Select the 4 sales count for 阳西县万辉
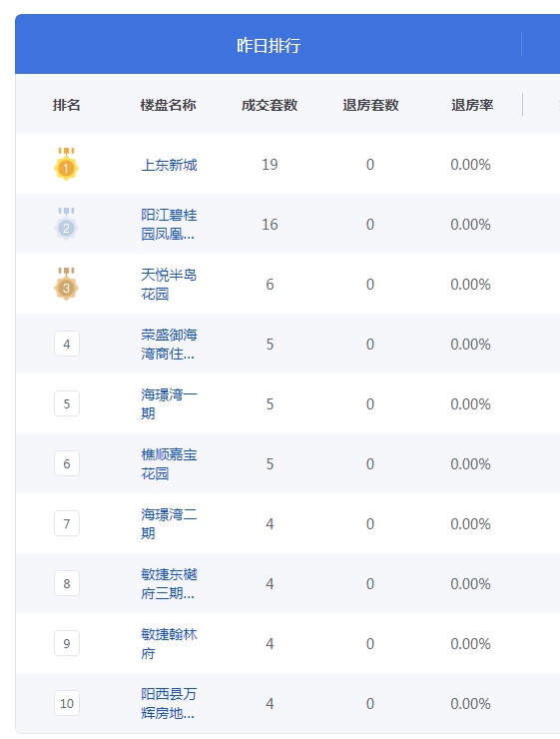The height and width of the screenshot is (739, 560). [x=270, y=704]
